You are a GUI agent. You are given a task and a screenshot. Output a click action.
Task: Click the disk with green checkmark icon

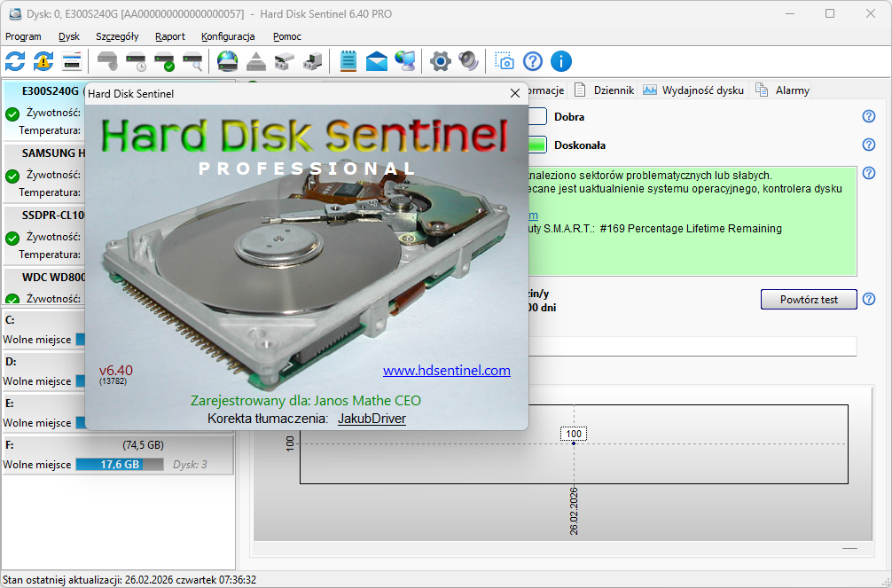pyautogui.click(x=164, y=61)
